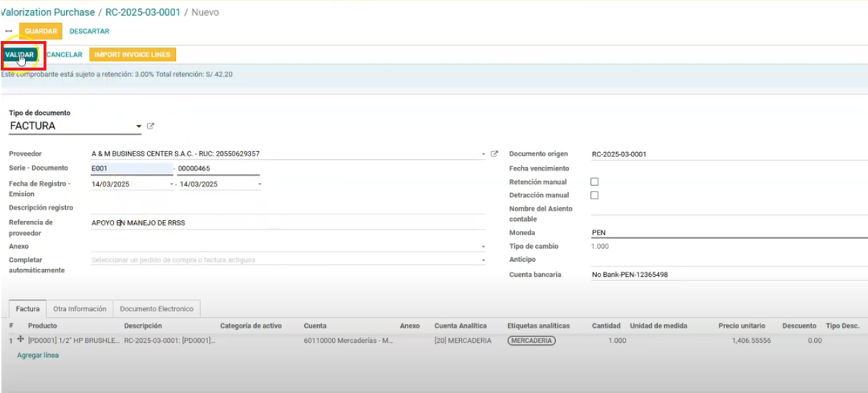Expand the Tipo de documento dropdown

(138, 127)
